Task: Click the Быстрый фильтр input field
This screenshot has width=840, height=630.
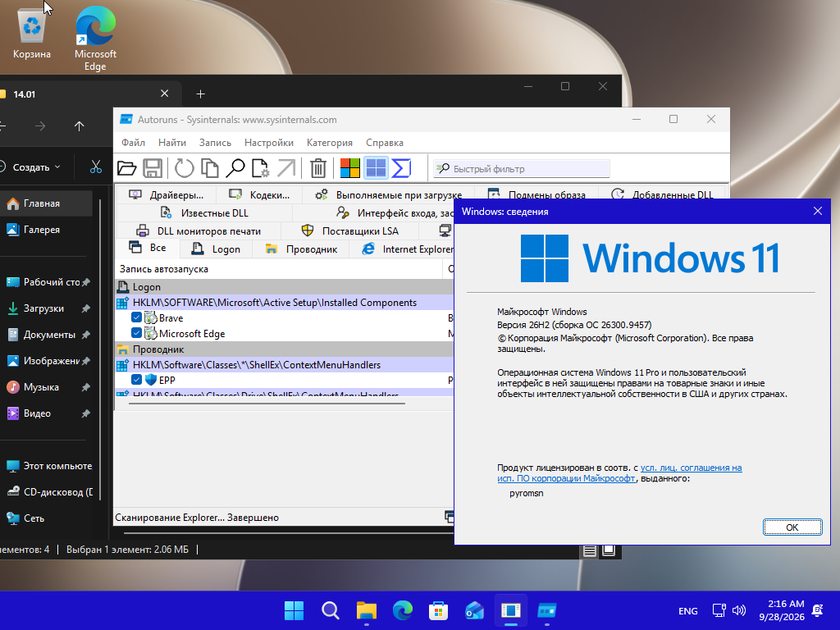Action: (522, 168)
